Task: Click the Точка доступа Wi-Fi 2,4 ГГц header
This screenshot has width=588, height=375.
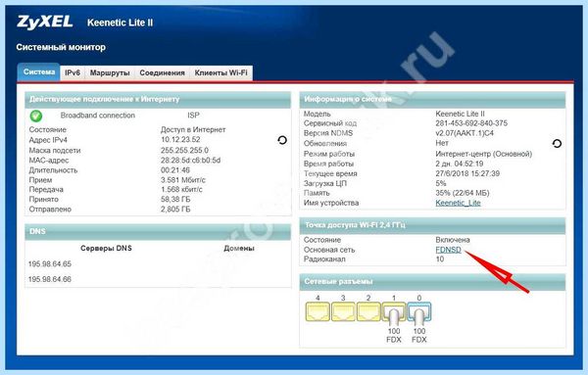Action: (x=432, y=225)
